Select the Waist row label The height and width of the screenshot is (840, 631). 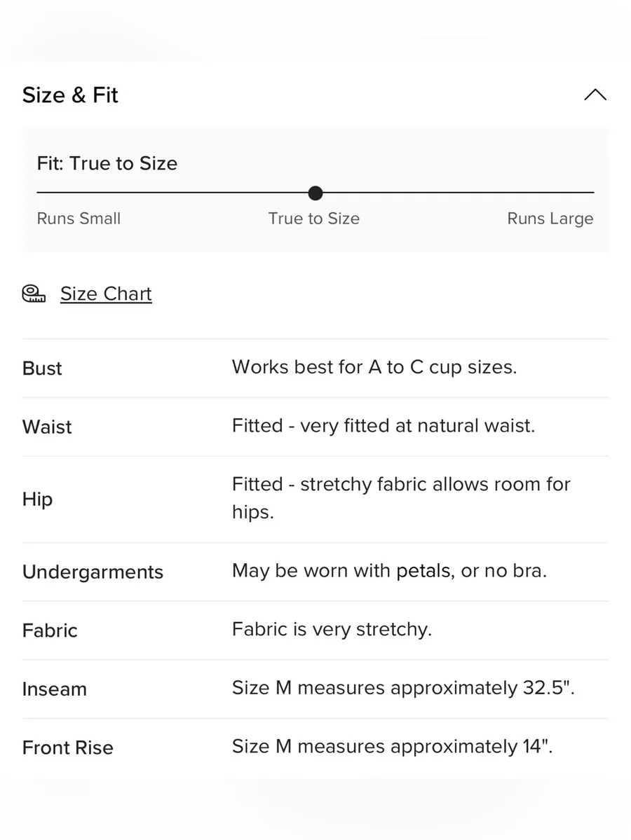(x=47, y=427)
